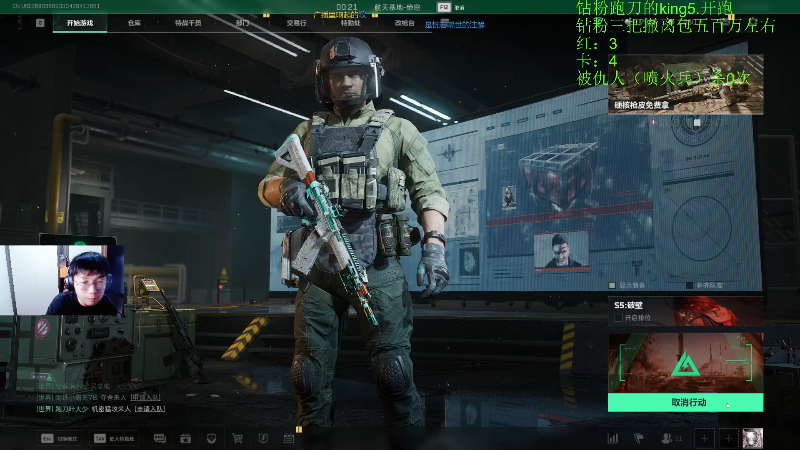Open the 改枪台 tab
The width and height of the screenshot is (800, 450).
click(x=405, y=23)
